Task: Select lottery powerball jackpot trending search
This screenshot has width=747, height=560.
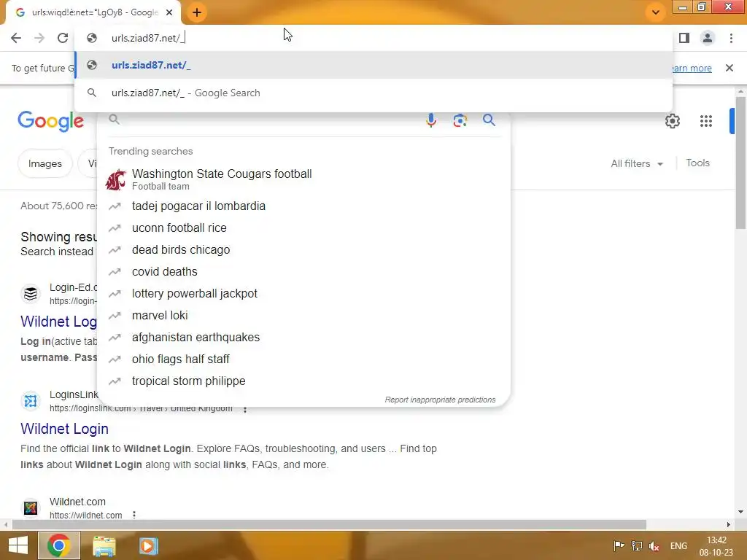Action: pyautogui.click(x=303, y=294)
